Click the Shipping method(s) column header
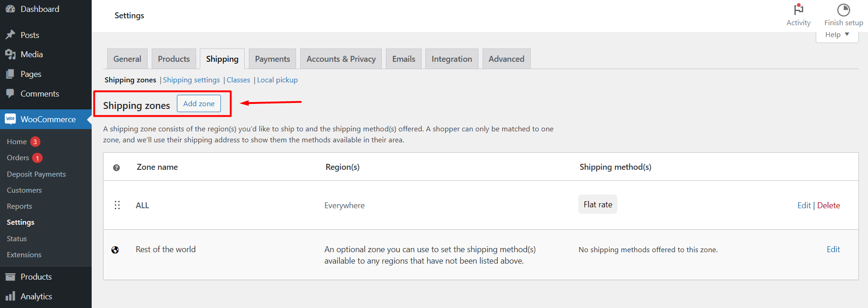The height and width of the screenshot is (308, 868). pos(615,167)
